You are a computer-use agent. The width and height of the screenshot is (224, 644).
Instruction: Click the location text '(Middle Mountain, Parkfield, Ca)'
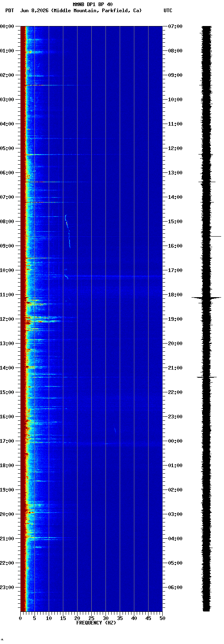[97, 11]
